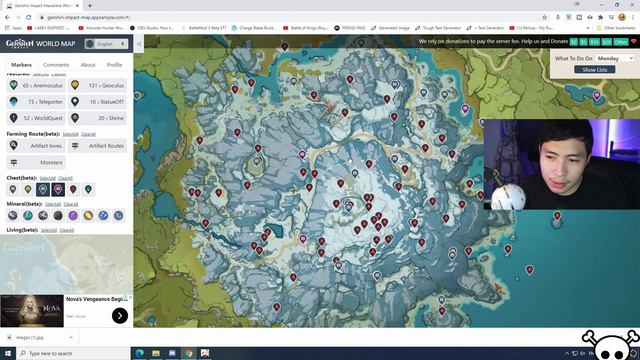Select the brown common chest icon
Viewport: 640px width, 360px height.
pyautogui.click(x=13, y=189)
